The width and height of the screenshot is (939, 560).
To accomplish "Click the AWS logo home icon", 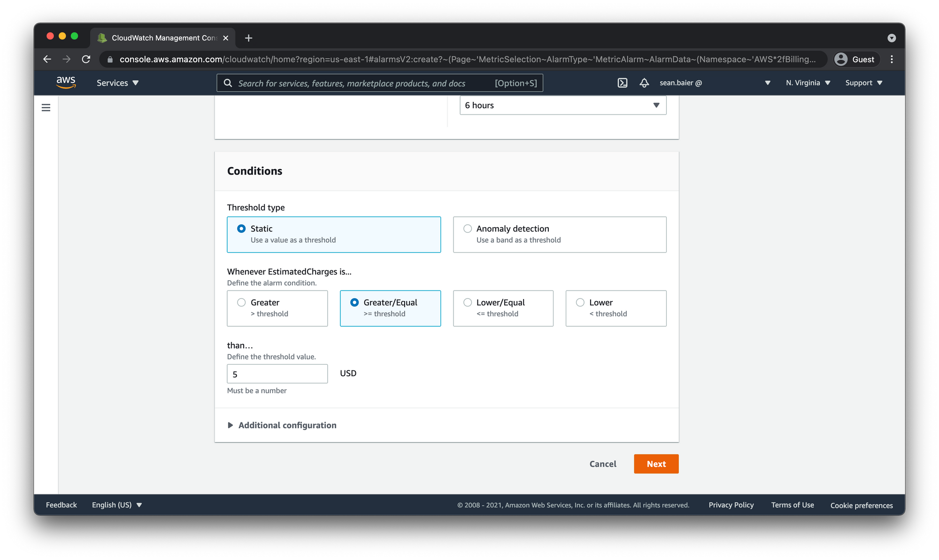I will (x=66, y=83).
